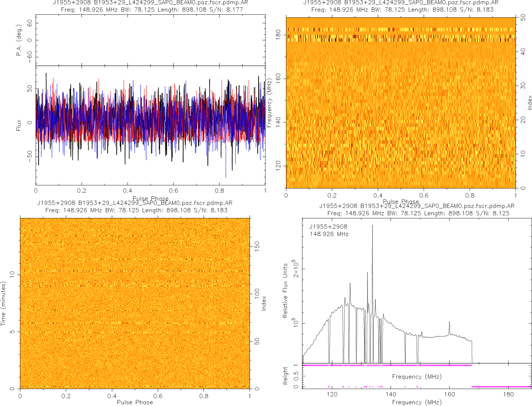532x406 pixels.
Task: Click the small peak near 160 MHz in bandpass
Action: pyautogui.click(x=449, y=323)
